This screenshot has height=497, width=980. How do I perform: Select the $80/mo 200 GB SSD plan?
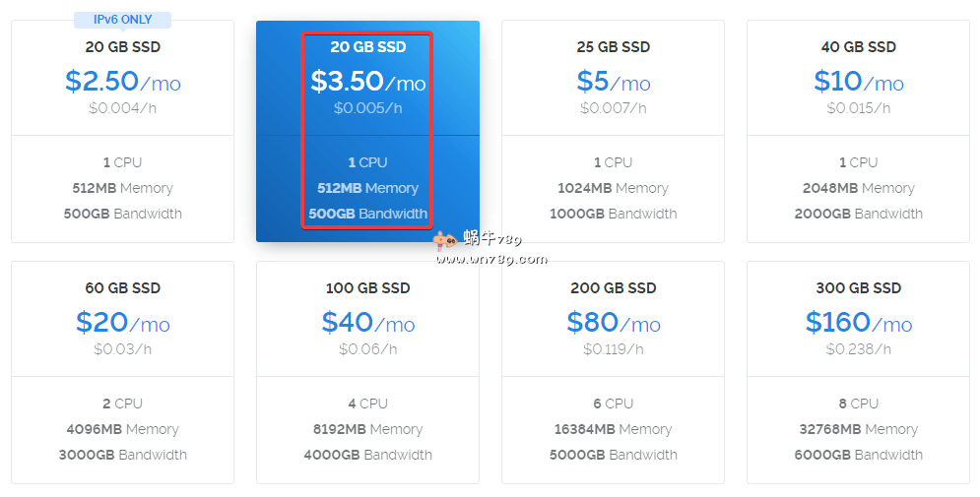point(613,323)
